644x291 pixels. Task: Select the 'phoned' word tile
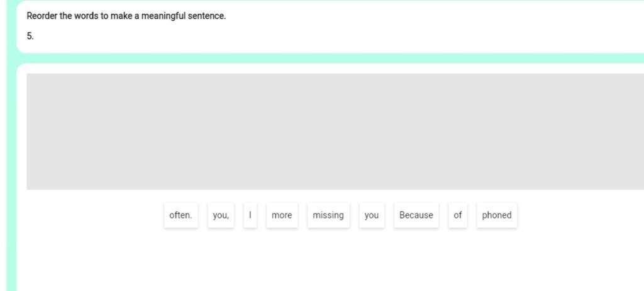pyautogui.click(x=497, y=215)
